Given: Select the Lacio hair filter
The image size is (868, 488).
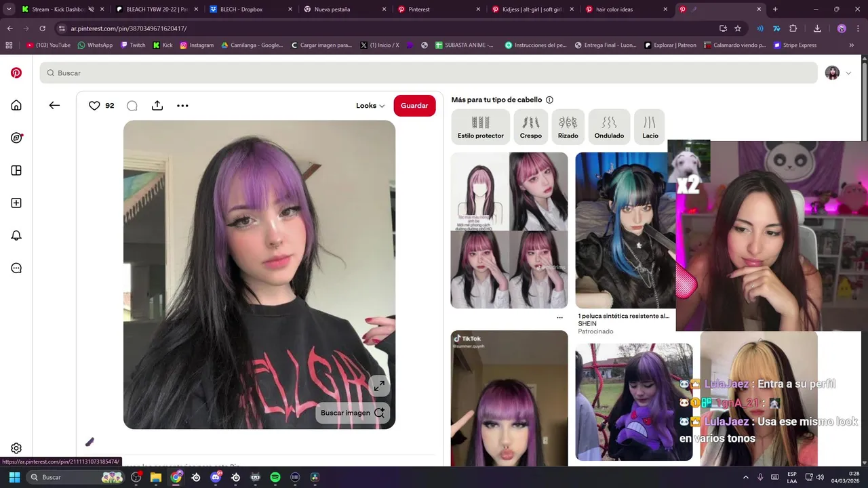Looking at the screenshot, I should click(650, 127).
